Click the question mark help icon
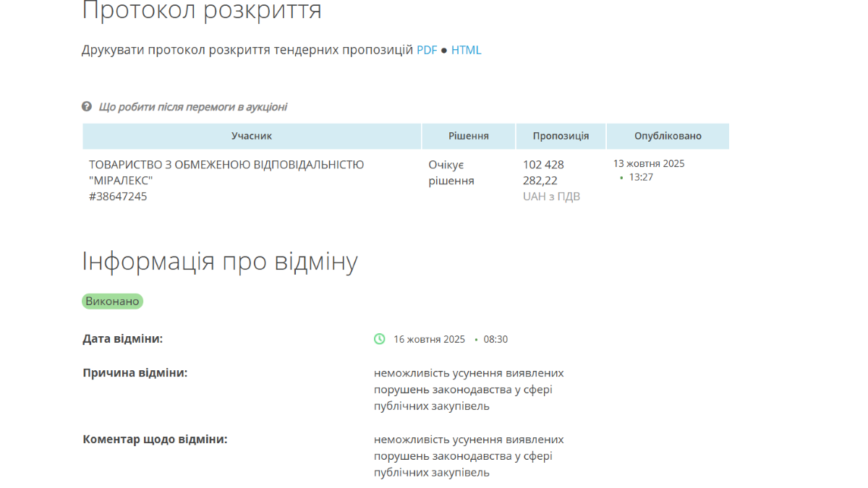This screenshot has height=488, width=868. 87,107
